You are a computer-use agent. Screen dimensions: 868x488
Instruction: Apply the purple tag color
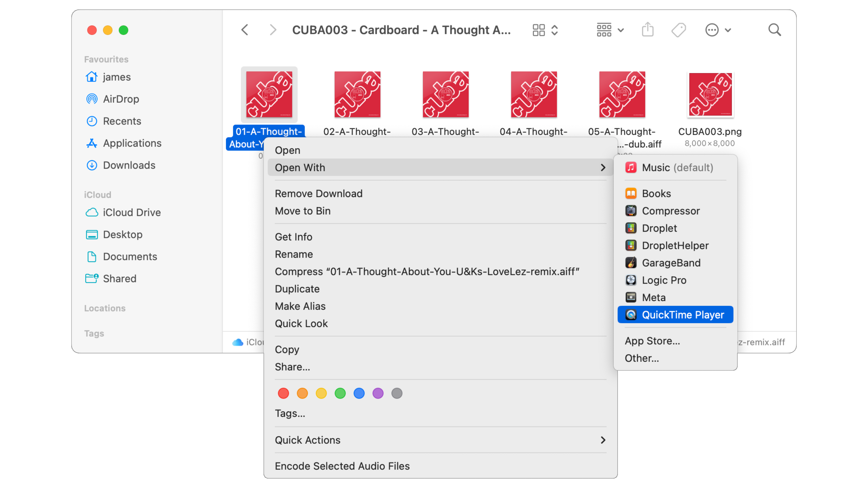pyautogui.click(x=378, y=393)
